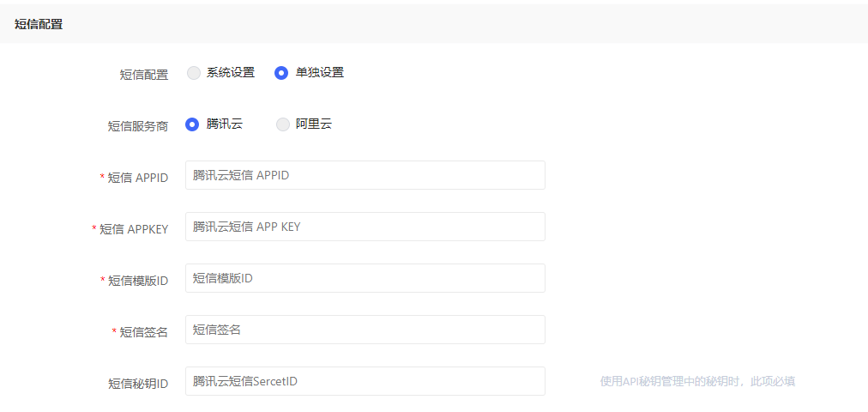Select the 系统设置 radio option
868x412 pixels.
pos(194,73)
